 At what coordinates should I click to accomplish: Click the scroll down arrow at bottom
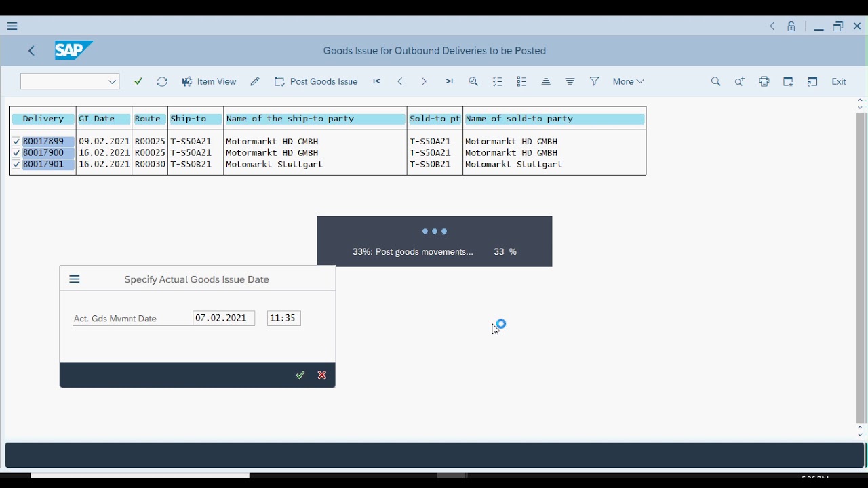click(x=861, y=436)
